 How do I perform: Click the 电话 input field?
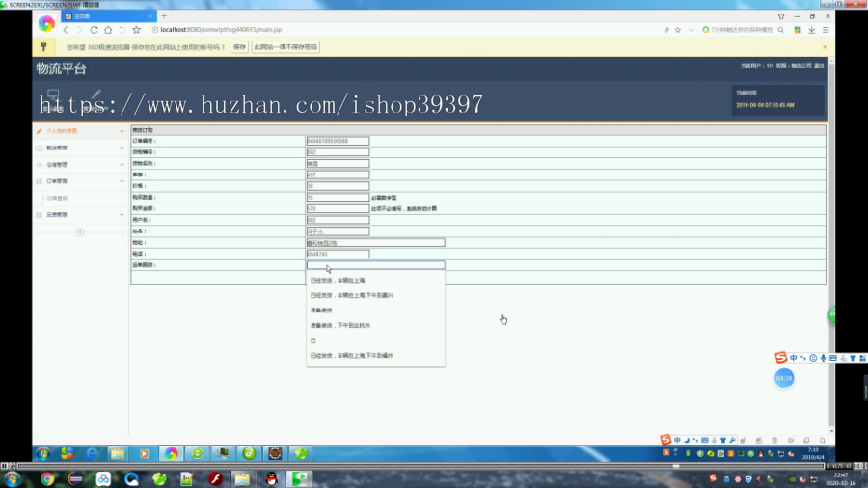[x=338, y=254]
